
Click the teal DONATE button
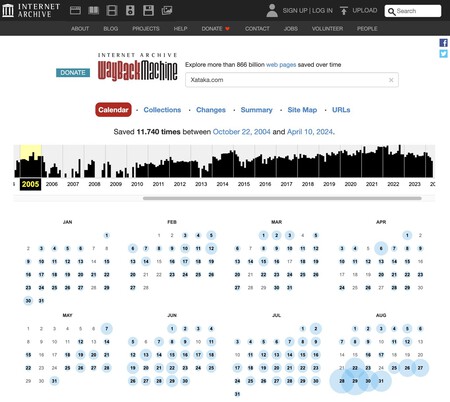73,73
